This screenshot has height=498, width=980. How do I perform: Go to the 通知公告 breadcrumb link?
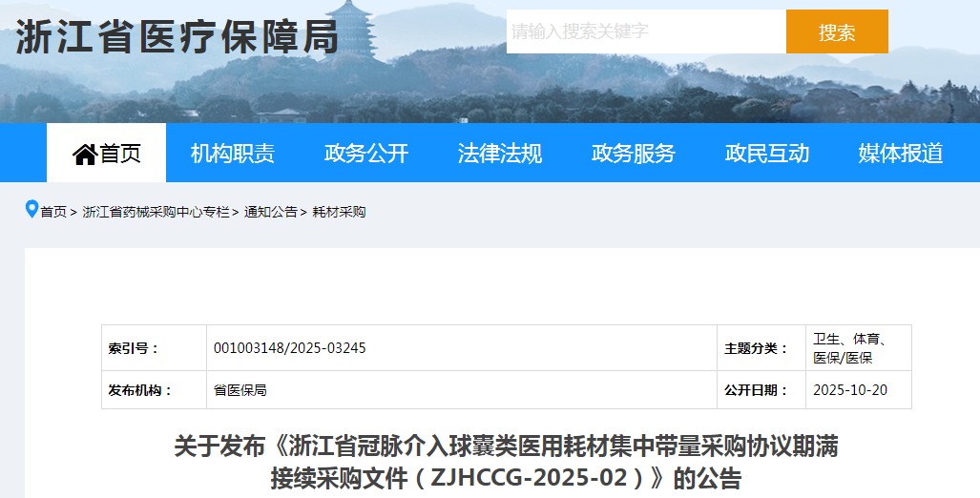(271, 212)
